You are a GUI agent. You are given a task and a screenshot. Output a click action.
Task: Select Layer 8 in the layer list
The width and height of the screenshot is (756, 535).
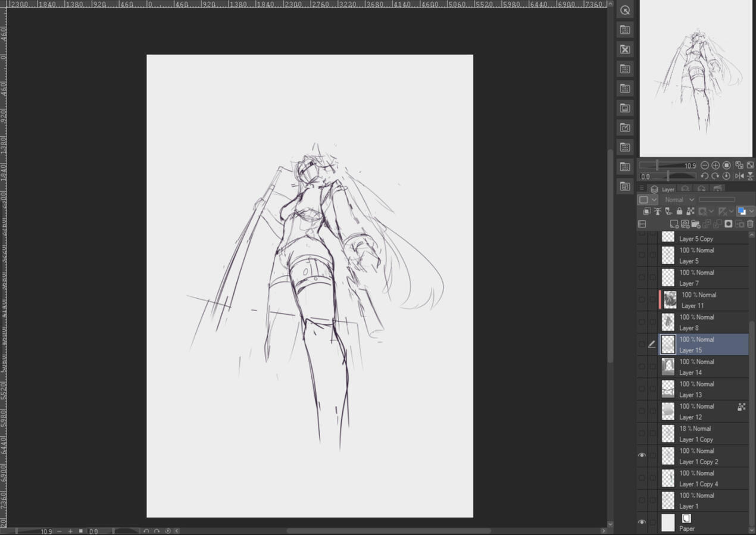(x=702, y=322)
